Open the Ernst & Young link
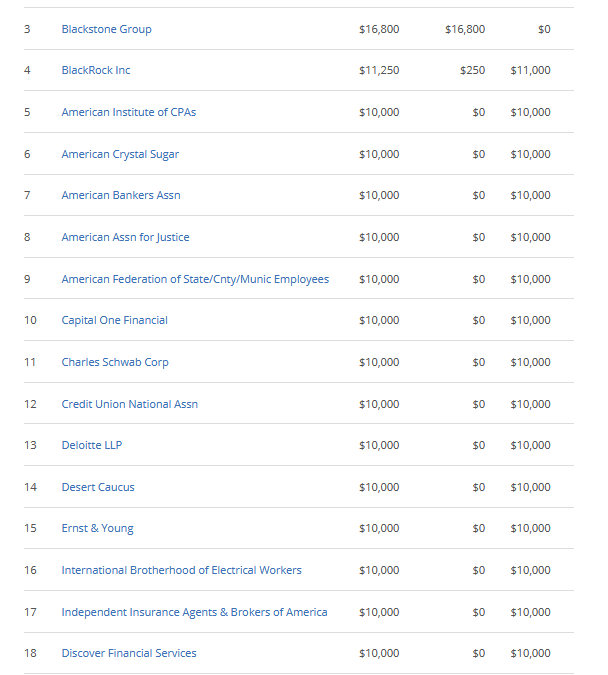 point(97,528)
